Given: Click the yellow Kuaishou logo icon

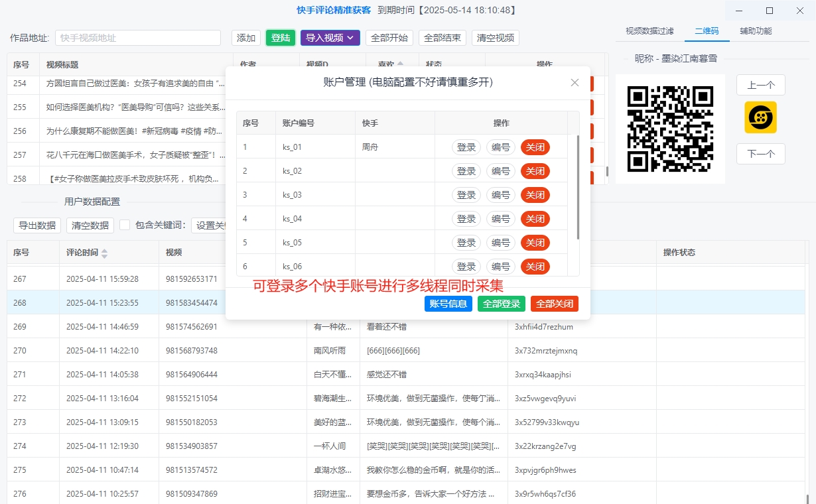Looking at the screenshot, I should pos(760,117).
